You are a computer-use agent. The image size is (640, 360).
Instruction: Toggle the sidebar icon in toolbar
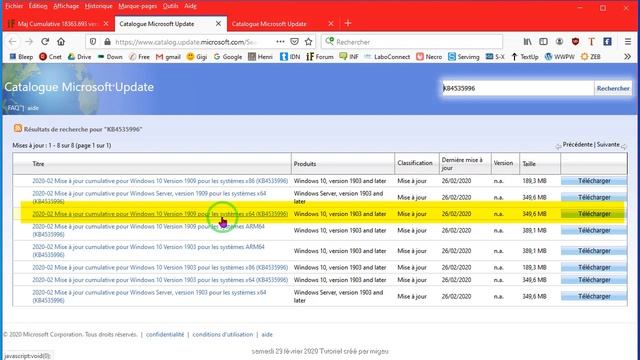coord(543,42)
